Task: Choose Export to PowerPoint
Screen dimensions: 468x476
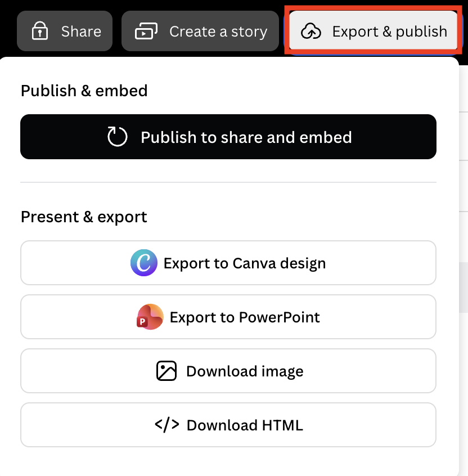Action: pyautogui.click(x=228, y=317)
